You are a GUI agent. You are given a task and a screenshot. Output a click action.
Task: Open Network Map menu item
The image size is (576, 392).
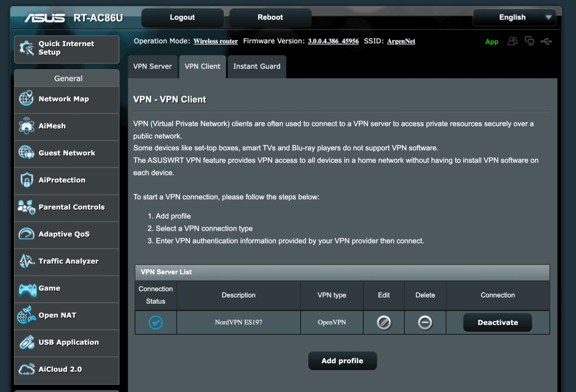pyautogui.click(x=67, y=99)
